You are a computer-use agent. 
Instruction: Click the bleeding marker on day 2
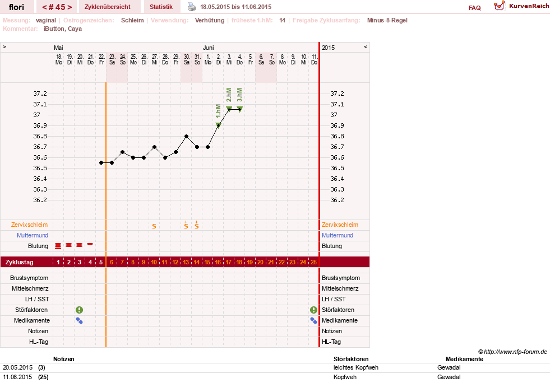69,245
